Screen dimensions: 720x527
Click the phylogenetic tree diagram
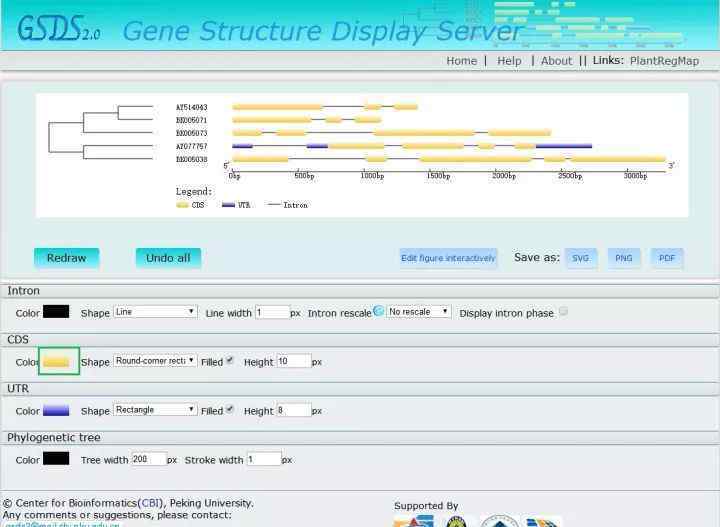point(101,132)
